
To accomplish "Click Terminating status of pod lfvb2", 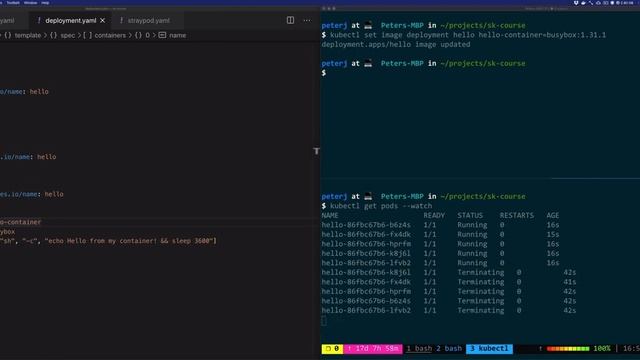I will tap(480, 310).
